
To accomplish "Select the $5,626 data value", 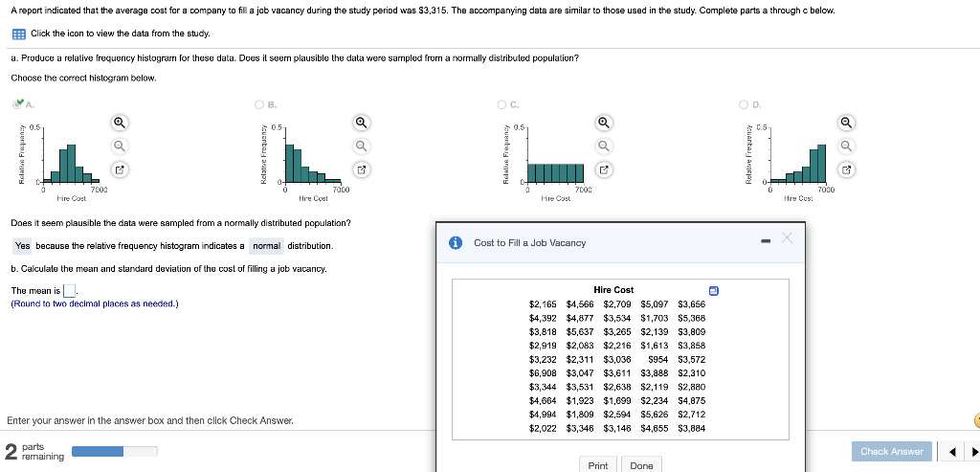I will pos(655,415).
